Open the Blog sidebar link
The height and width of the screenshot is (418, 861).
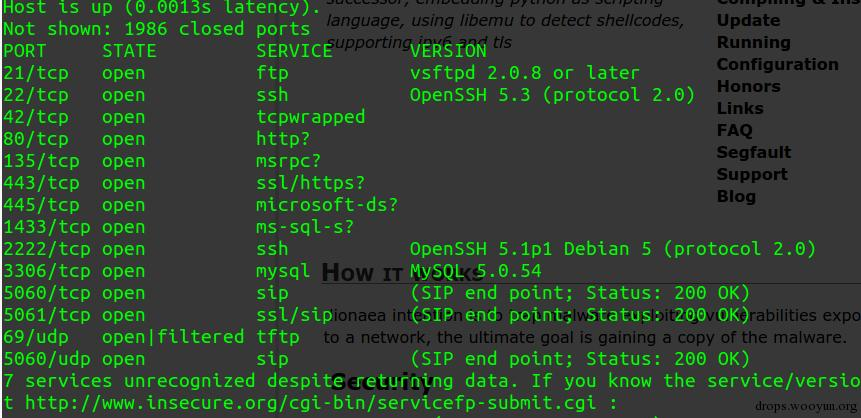[736, 197]
